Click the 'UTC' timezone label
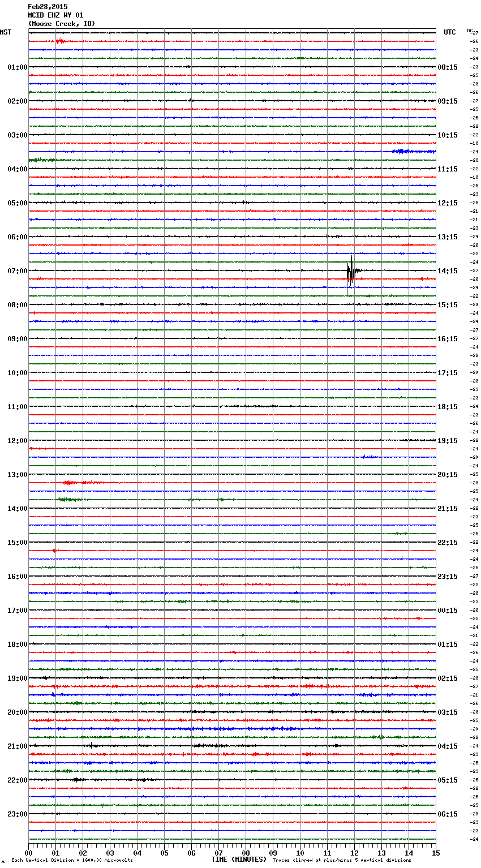Viewport: 481px width, 868px height. click(x=450, y=32)
